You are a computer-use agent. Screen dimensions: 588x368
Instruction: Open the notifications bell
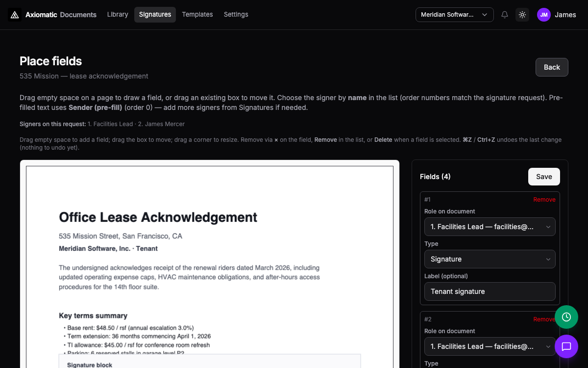505,15
